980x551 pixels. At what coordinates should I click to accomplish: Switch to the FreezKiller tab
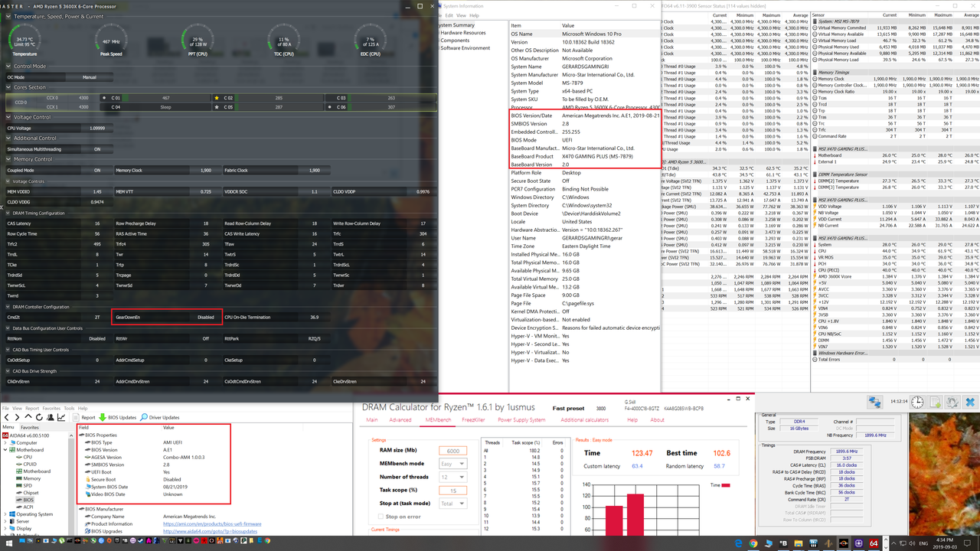coord(474,419)
